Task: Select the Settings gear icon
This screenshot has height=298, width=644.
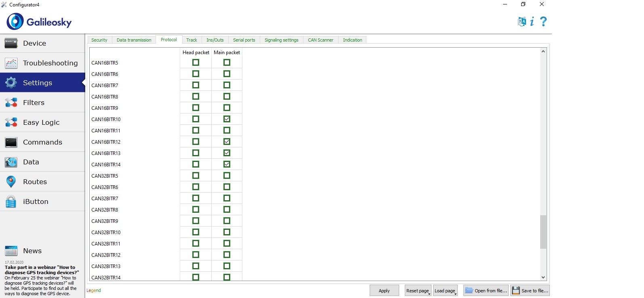Action: pos(11,83)
